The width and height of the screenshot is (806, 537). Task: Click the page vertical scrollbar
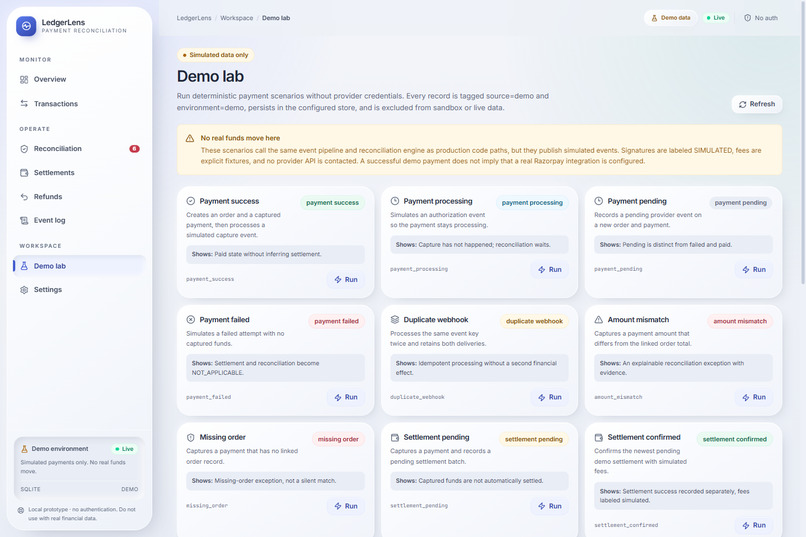[x=803, y=141]
